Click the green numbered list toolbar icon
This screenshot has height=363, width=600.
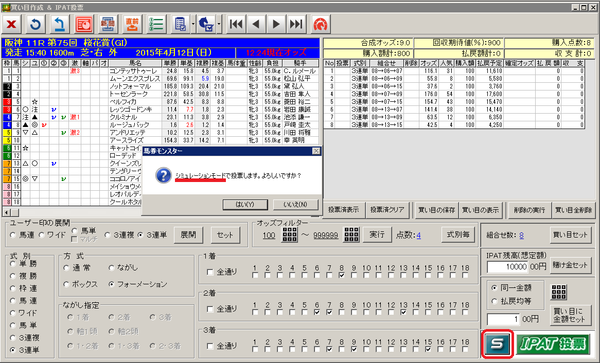[156, 24]
